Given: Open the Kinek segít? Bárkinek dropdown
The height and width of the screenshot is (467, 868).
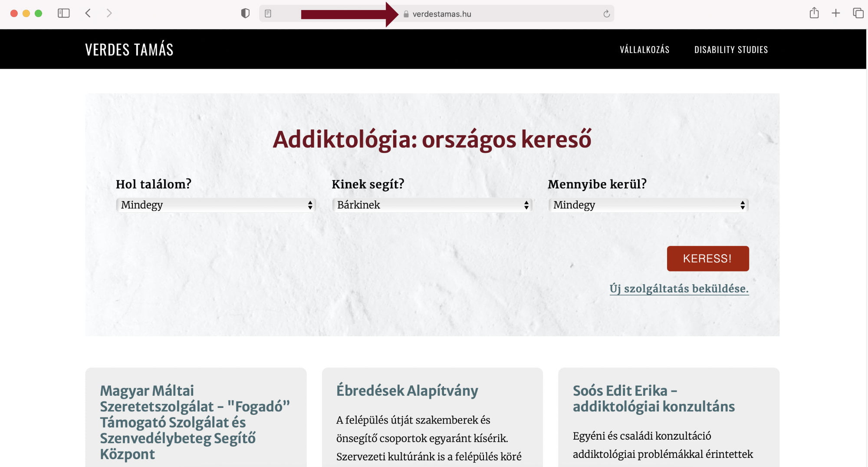Looking at the screenshot, I should 432,205.
